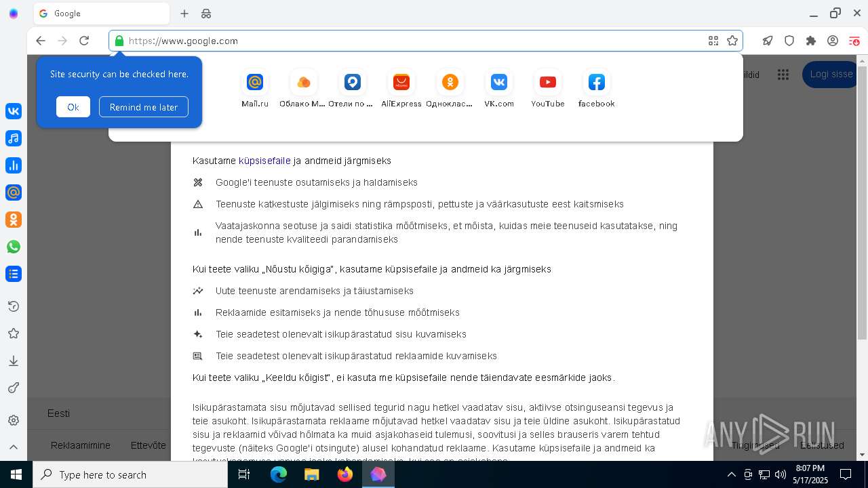Open the blue chart sidebar icon
Screen dimensions: 868x488
[x=14, y=165]
